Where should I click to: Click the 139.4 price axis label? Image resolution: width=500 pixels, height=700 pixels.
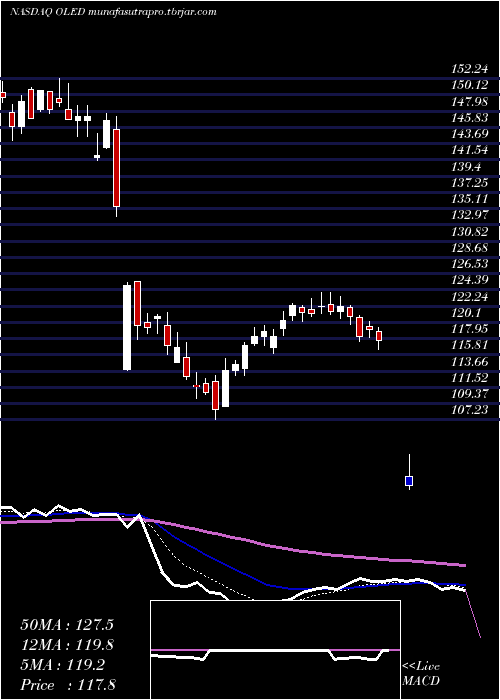pyautogui.click(x=466, y=167)
